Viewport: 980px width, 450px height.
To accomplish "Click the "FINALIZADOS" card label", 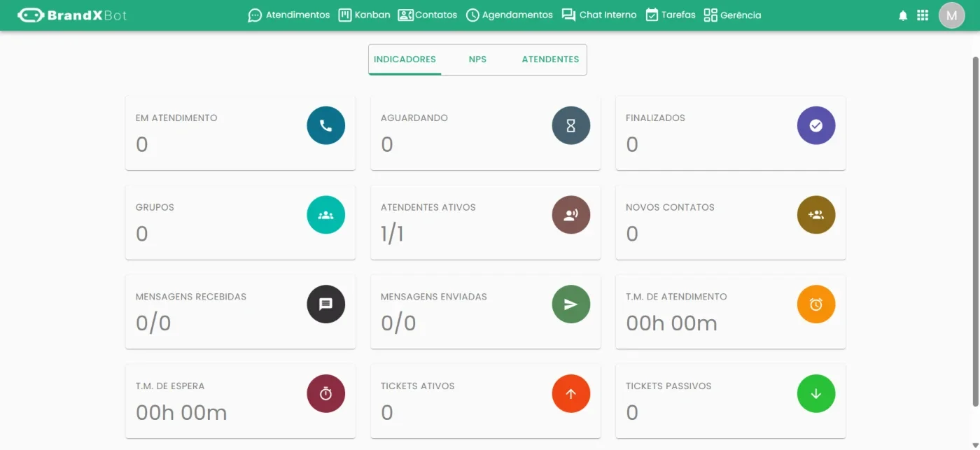I will [655, 118].
